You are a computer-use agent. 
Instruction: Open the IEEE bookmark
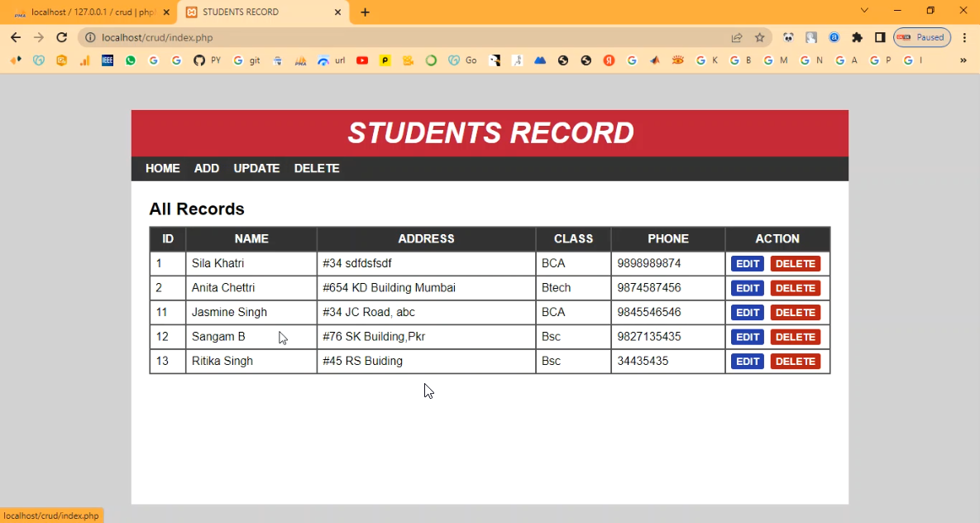click(x=108, y=60)
